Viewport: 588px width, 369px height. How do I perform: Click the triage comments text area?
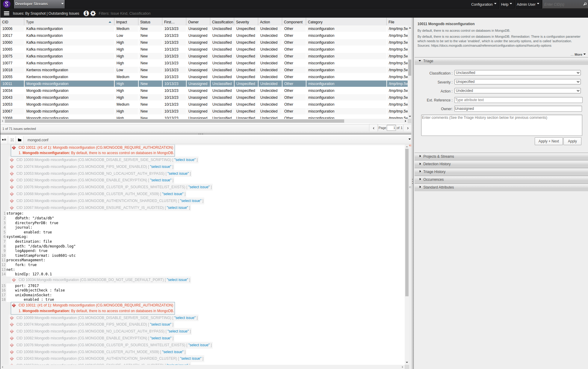click(x=501, y=125)
